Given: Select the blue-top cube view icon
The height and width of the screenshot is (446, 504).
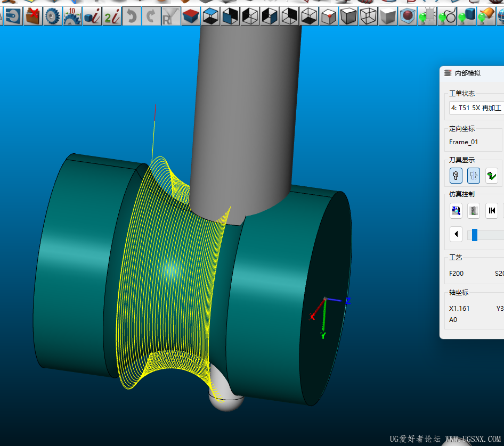Looking at the screenshot, I should point(210,16).
